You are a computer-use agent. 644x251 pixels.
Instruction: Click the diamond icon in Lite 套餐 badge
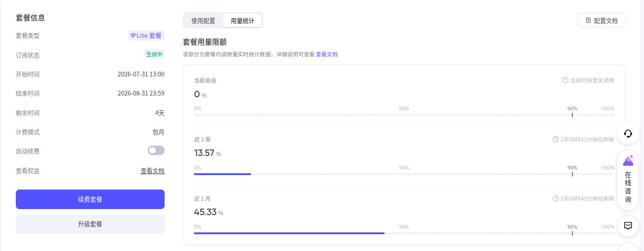tap(133, 35)
